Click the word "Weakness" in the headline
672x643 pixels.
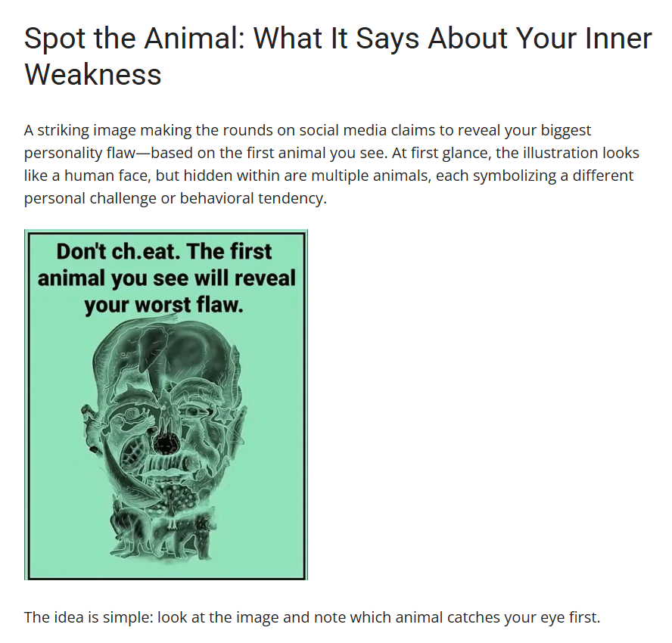point(93,74)
